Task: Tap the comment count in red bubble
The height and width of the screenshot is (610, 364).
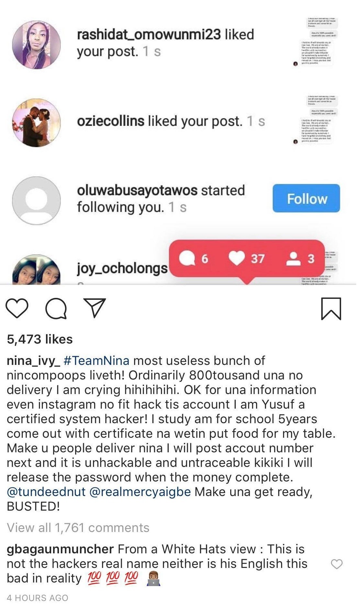Action: [x=194, y=258]
